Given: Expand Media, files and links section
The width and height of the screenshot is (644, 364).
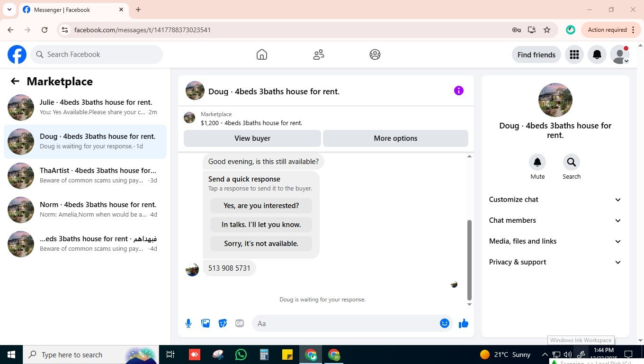Looking at the screenshot, I should (x=555, y=241).
